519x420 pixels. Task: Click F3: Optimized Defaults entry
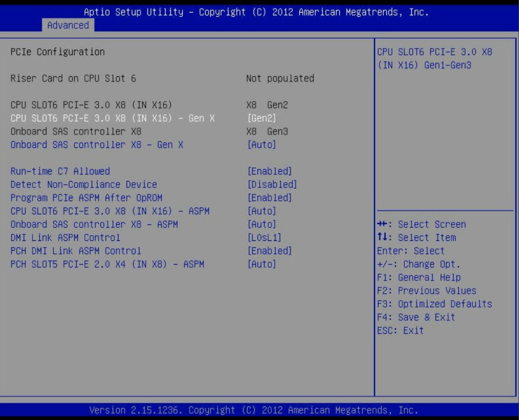click(434, 304)
